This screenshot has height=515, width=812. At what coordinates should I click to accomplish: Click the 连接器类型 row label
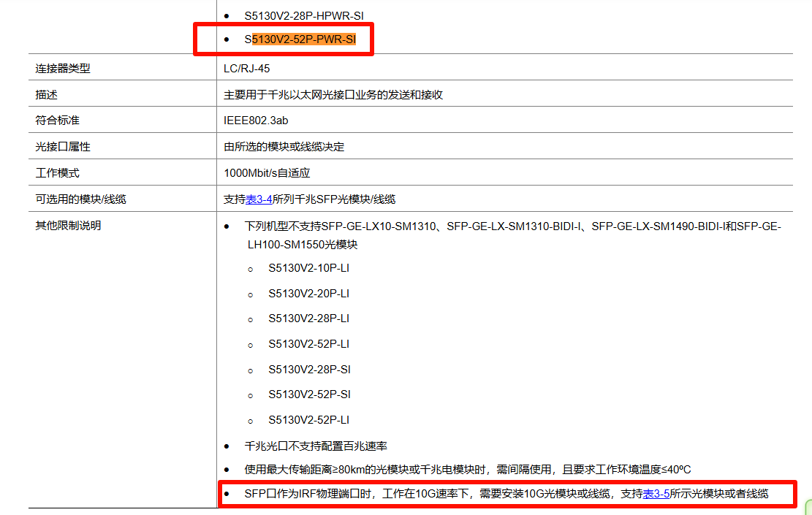[63, 69]
